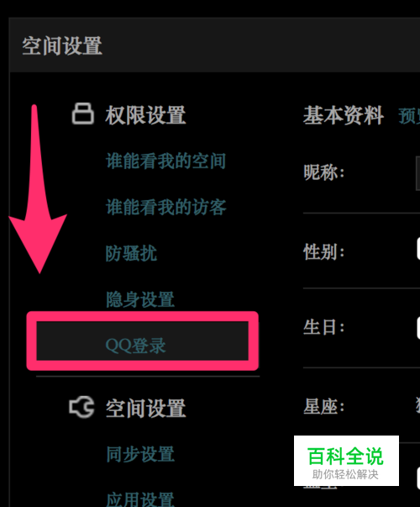Click the plug icon beside 空间设置 section
This screenshot has height=507, width=420.
(81, 407)
